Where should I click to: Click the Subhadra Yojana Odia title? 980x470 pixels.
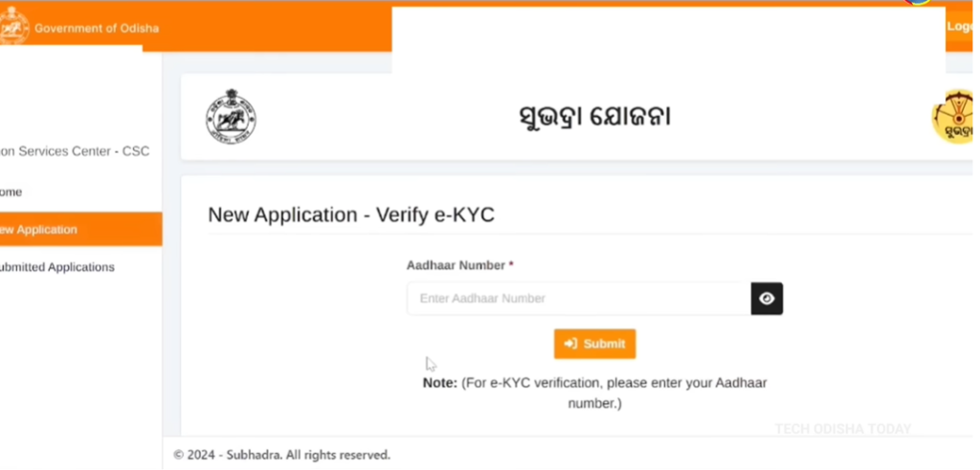coord(593,117)
